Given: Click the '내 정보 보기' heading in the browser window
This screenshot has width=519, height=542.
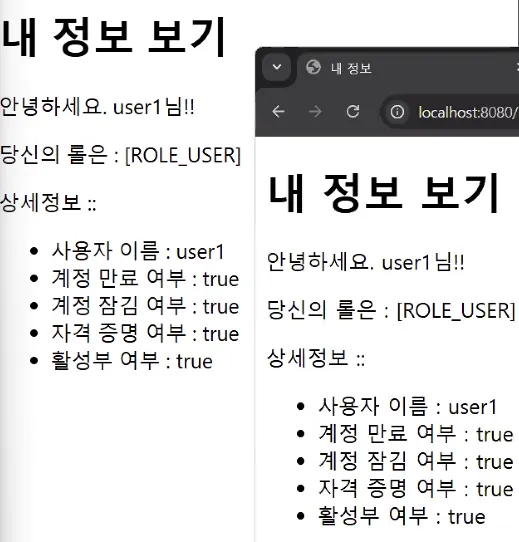Looking at the screenshot, I should 383,193.
